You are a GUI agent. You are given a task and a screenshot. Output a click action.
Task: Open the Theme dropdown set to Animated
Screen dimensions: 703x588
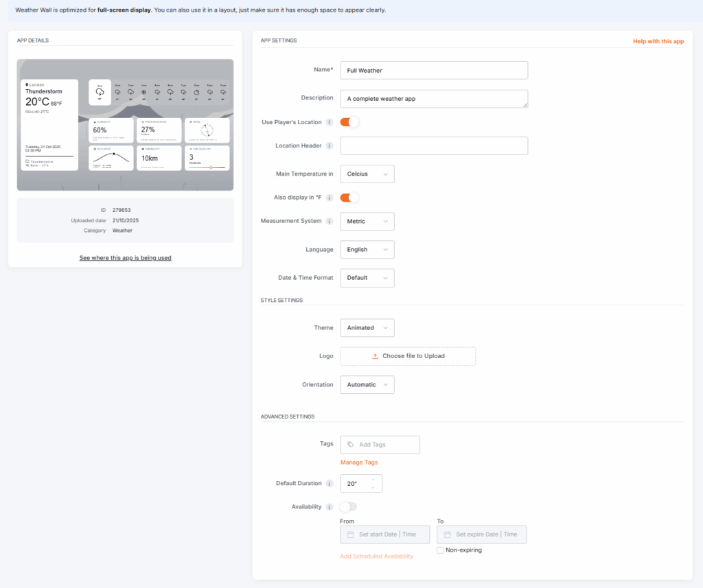[x=367, y=328]
